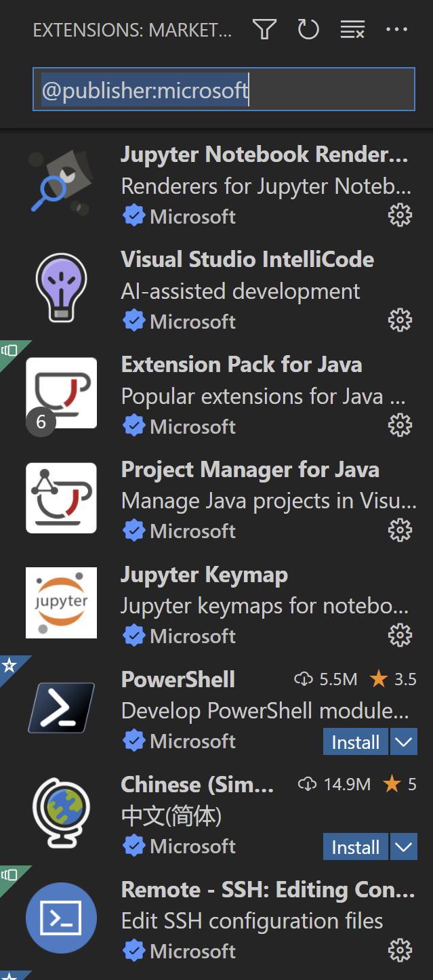Open manage gear for Jupyter Keymap

pos(400,635)
